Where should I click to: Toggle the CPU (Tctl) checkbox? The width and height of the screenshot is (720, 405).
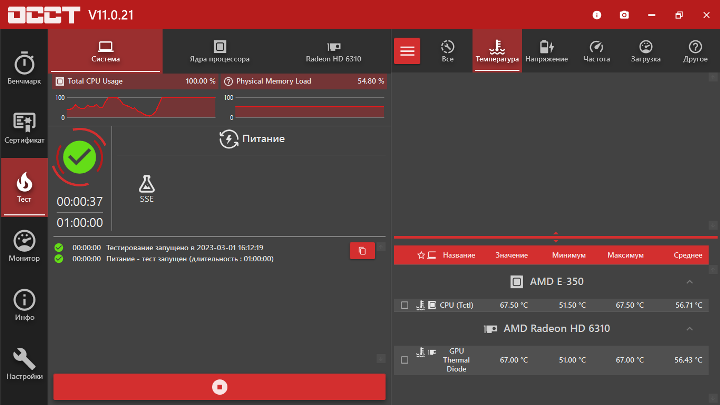click(404, 305)
